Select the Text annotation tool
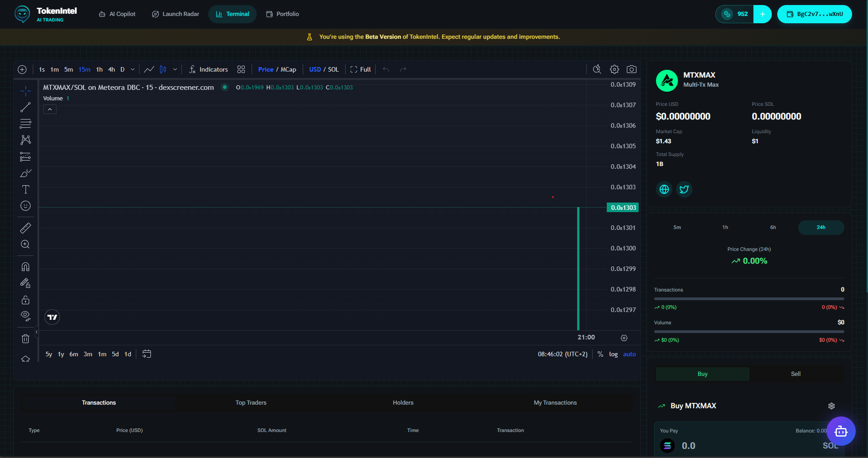This screenshot has width=868, height=458. (26, 189)
